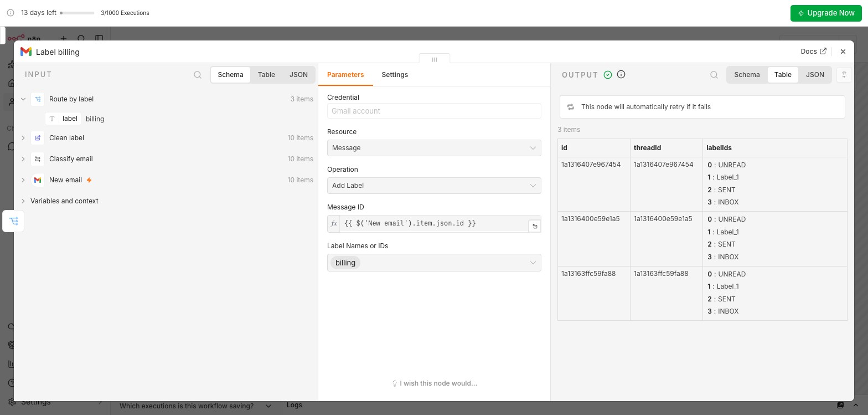Switch OUTPUT view to JSON

pos(815,75)
